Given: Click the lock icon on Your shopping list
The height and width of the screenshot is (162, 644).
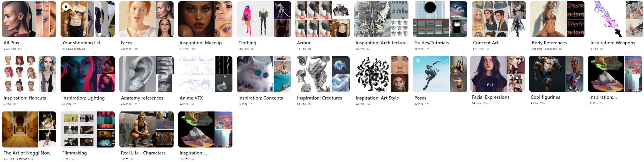Looking at the screenshot, I should pos(66,6).
